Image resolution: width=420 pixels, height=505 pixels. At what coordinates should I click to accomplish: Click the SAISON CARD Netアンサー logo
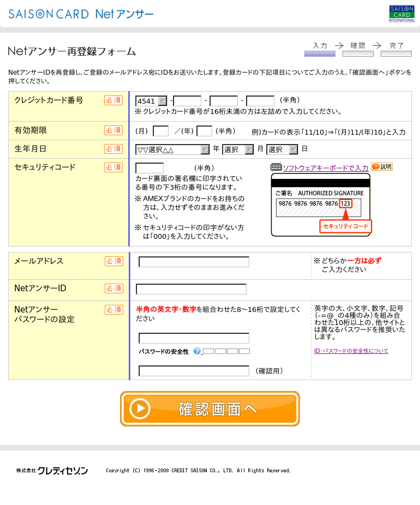click(81, 14)
